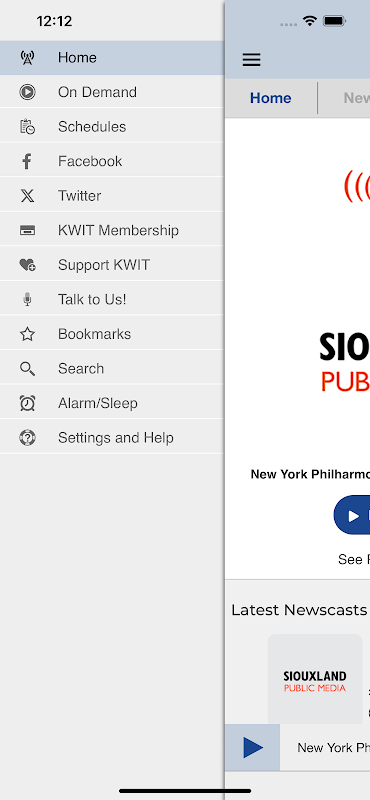
Task: Click the Search magnifier icon
Action: (27, 369)
